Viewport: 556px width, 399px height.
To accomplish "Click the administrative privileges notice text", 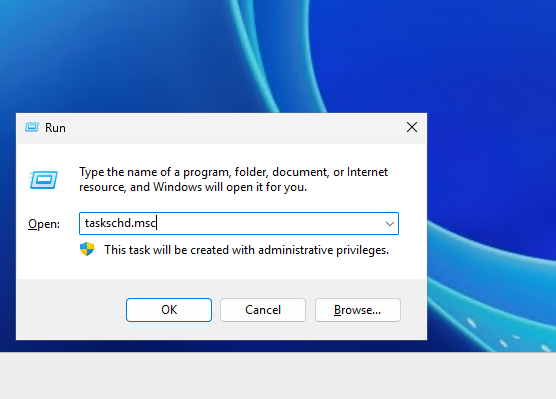I will [246, 250].
